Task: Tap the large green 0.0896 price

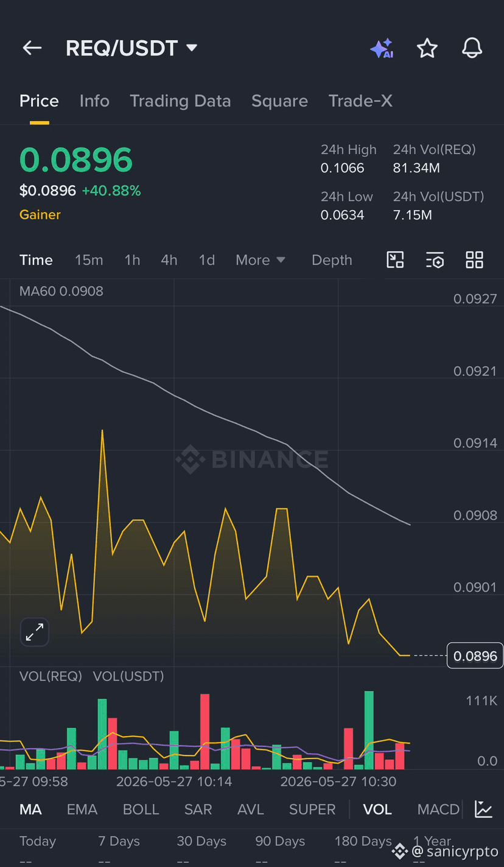Action: (76, 160)
